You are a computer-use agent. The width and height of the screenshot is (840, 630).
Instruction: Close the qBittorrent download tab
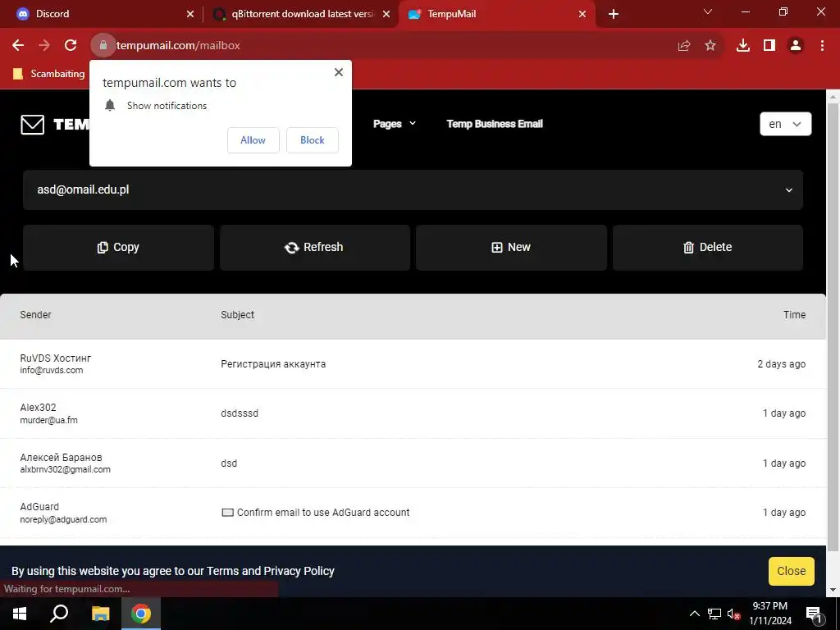(386, 15)
